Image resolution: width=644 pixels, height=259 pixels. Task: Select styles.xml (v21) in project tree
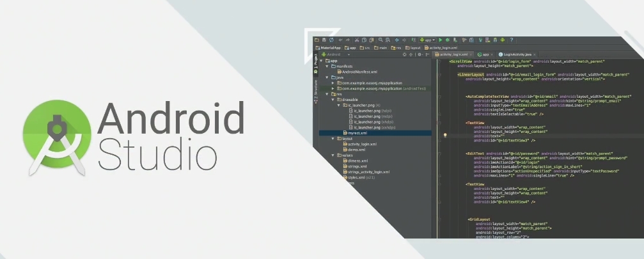pyautogui.click(x=359, y=178)
